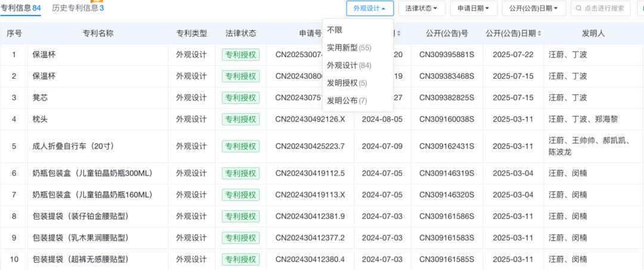The width and height of the screenshot is (644, 270).
Task: Open the 申请日期 filter dropdown
Action: 473,8
